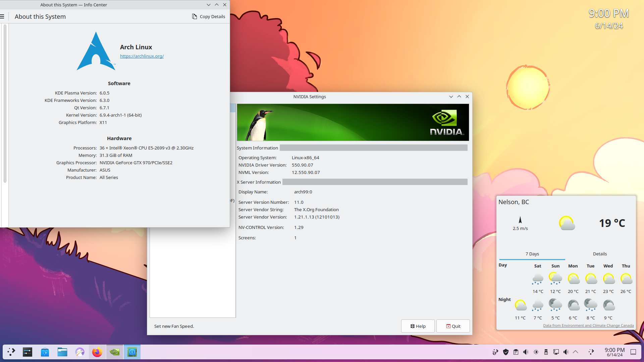Screen dimensions: 644x362
Task: Click Sunday's daytime forecast icon
Action: (555, 279)
